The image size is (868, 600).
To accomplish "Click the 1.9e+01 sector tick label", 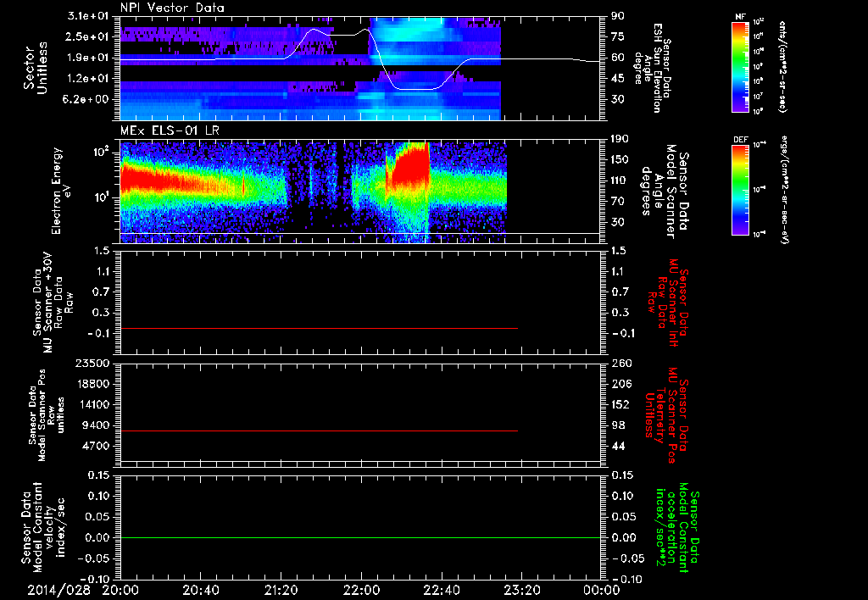I will coord(88,58).
